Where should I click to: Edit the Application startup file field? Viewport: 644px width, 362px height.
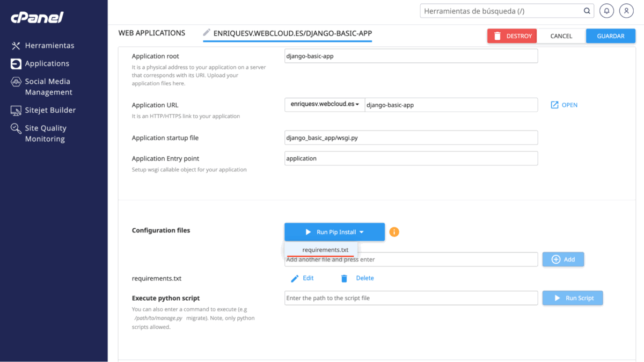(411, 137)
